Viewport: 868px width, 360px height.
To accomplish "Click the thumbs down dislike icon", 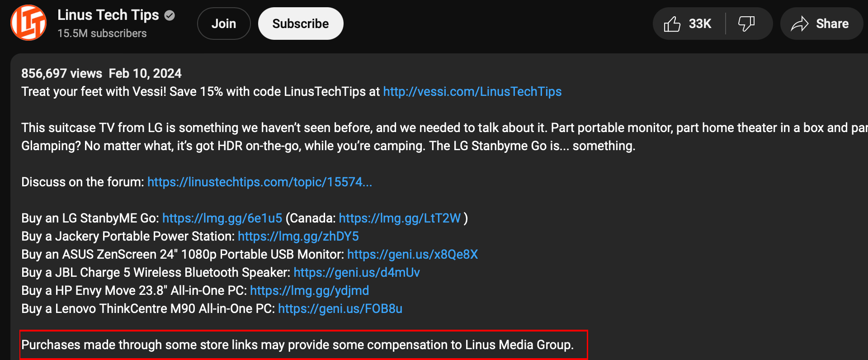I will click(746, 24).
